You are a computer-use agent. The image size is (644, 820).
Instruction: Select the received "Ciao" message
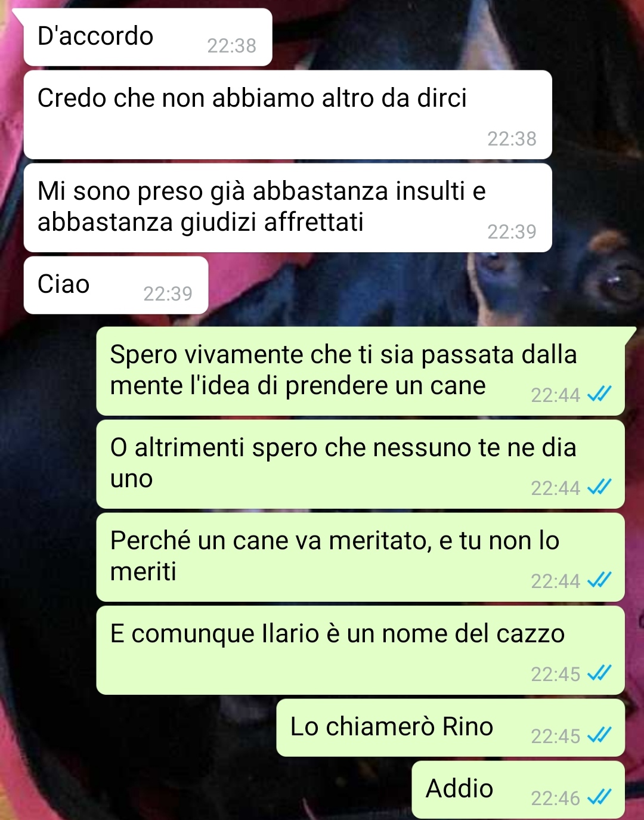tap(116, 285)
